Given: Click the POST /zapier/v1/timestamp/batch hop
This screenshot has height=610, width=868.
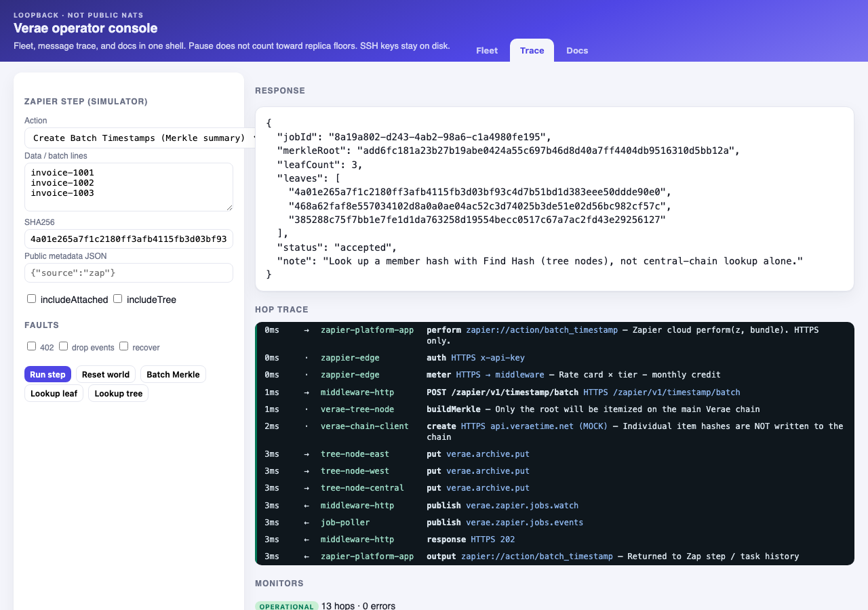Looking at the screenshot, I should [555, 392].
